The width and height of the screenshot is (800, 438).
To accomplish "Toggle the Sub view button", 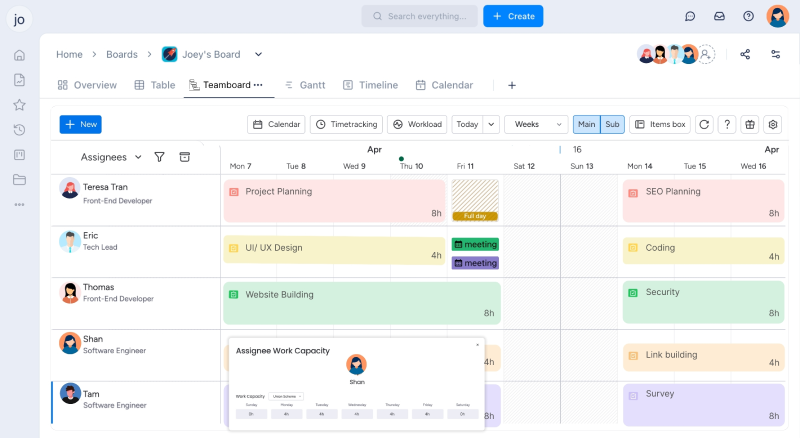I will [x=612, y=124].
